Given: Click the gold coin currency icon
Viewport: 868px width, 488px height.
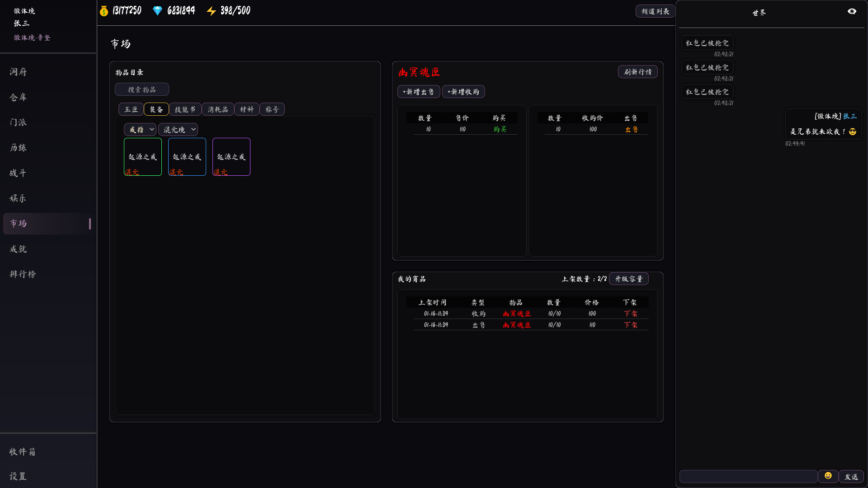Looking at the screenshot, I should (x=103, y=10).
